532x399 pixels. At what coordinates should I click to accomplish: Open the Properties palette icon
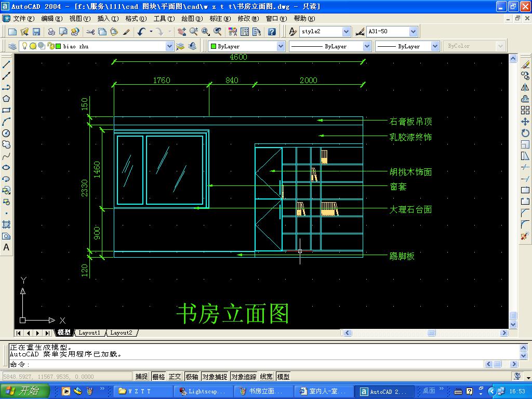[233, 32]
